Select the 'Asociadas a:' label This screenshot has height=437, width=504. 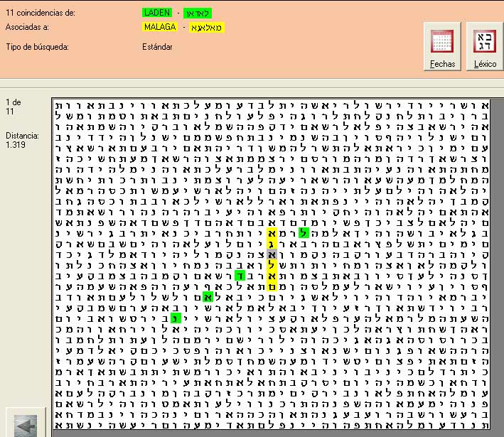[27, 27]
